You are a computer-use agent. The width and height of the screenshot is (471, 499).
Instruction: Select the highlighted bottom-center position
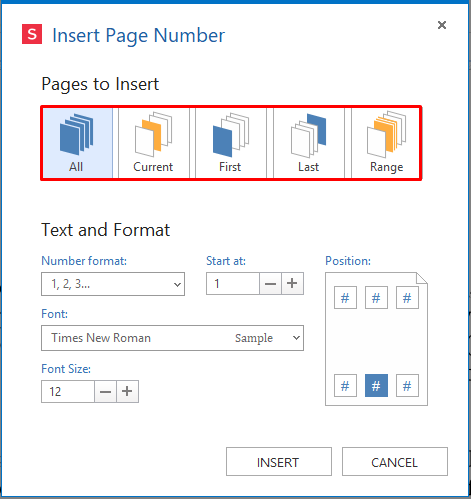pos(376,385)
